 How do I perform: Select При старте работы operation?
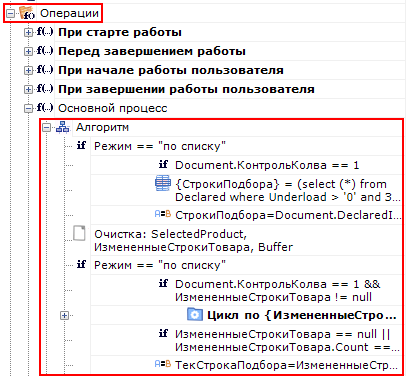point(120,32)
